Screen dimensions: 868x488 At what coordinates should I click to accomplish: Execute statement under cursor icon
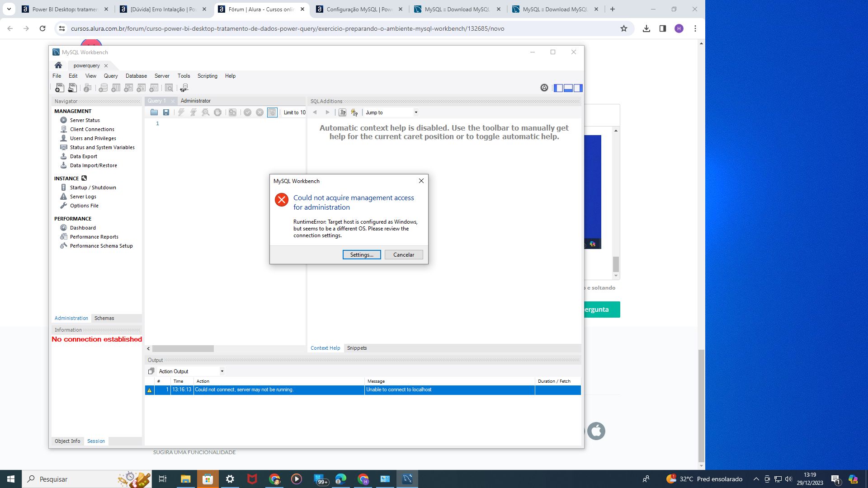coord(193,113)
